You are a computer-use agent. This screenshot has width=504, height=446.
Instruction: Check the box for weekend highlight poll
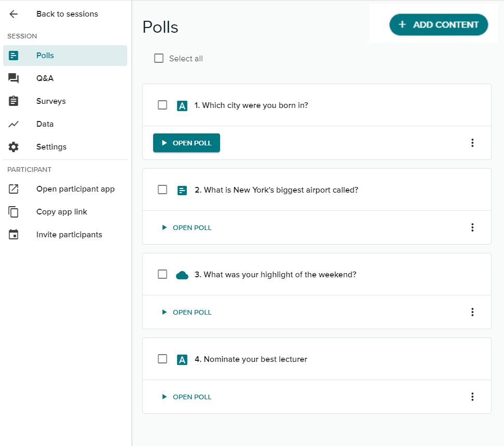pos(162,274)
